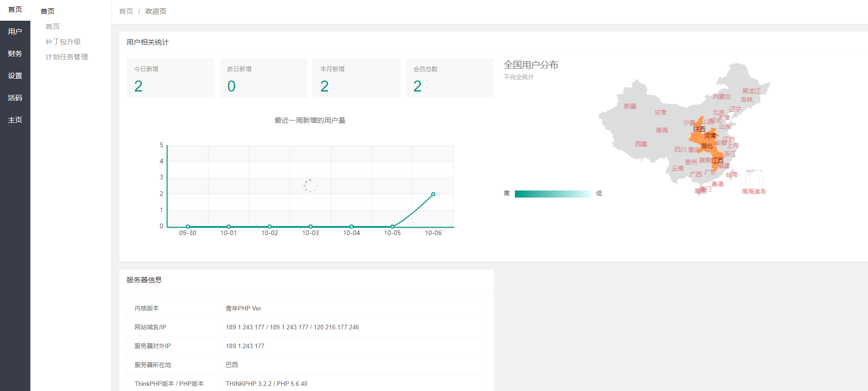Click the 10-05 data point on the chart
The image size is (868, 391).
392,226
